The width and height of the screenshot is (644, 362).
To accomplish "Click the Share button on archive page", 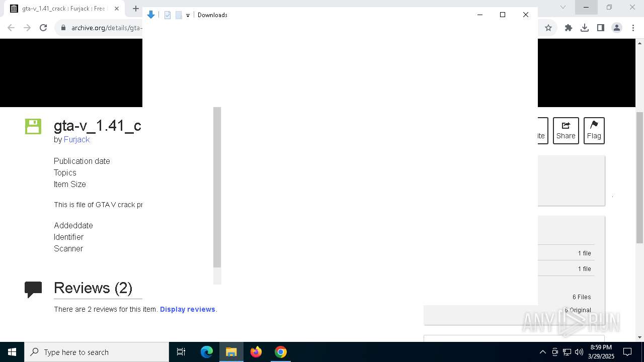I will coord(566,131).
